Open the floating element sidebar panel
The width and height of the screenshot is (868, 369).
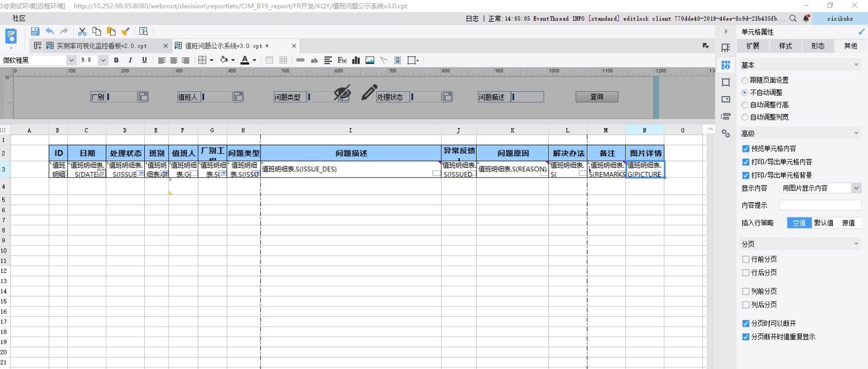pos(726,82)
